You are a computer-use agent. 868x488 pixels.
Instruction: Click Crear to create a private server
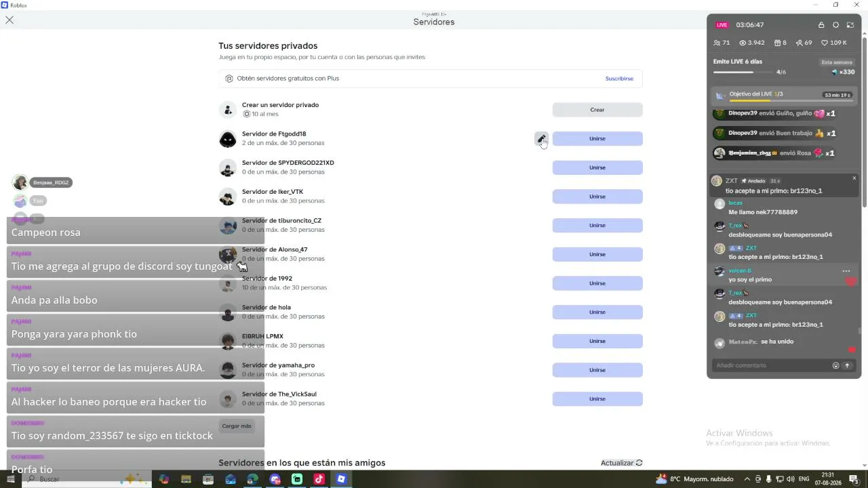(597, 110)
